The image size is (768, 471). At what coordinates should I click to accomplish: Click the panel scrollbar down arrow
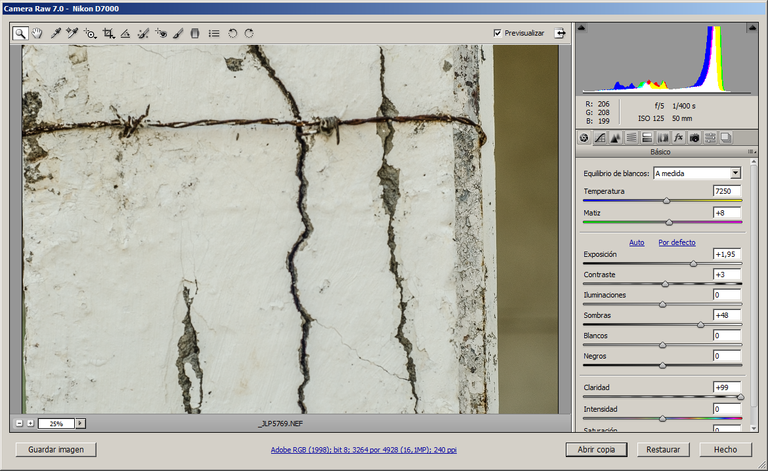coord(754,428)
